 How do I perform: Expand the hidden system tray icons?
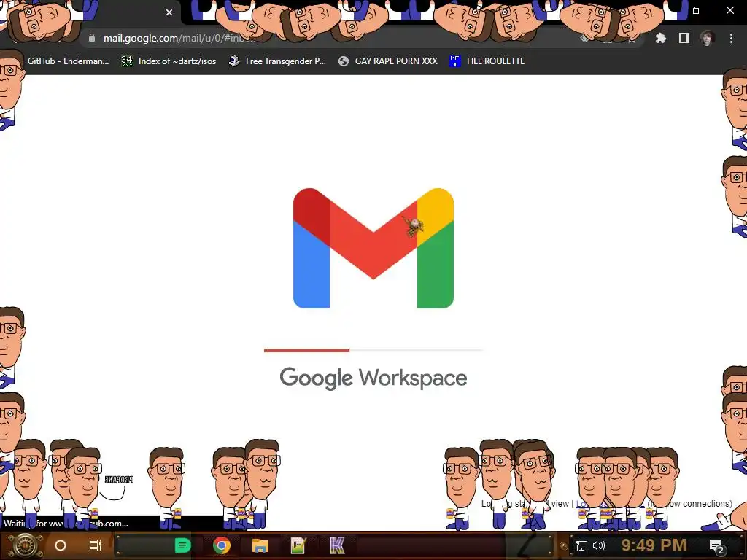point(564,546)
